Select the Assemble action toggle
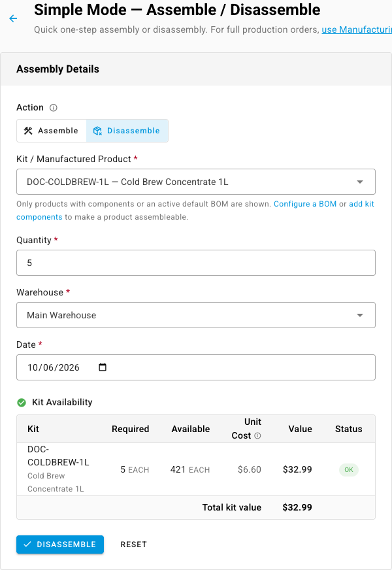The width and height of the screenshot is (392, 570). click(x=51, y=131)
